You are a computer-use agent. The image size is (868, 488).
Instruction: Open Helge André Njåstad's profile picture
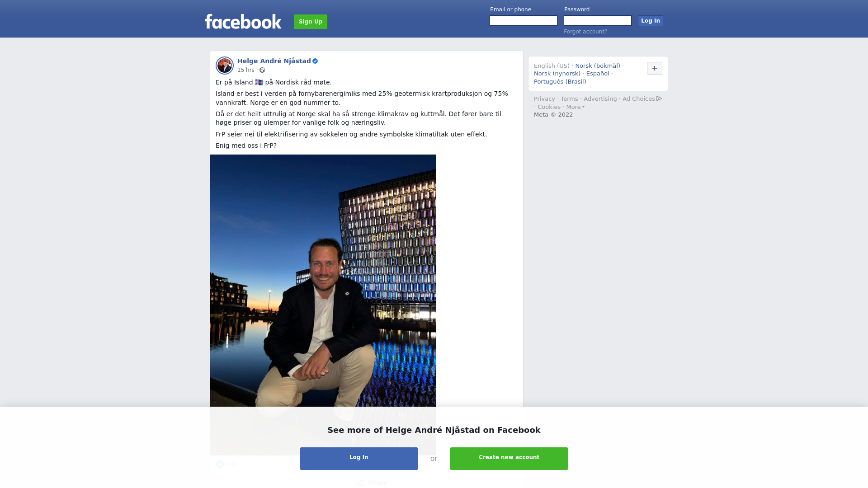pos(225,66)
